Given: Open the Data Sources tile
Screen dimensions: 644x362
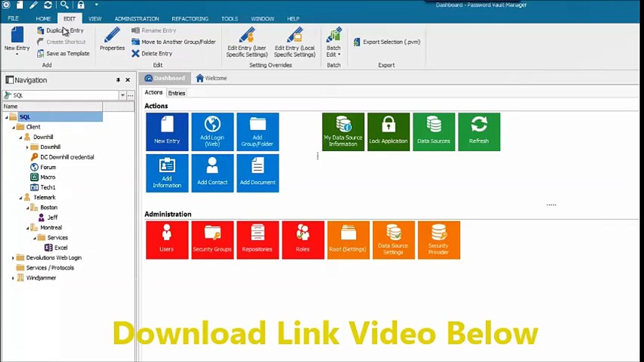Looking at the screenshot, I should [x=434, y=132].
